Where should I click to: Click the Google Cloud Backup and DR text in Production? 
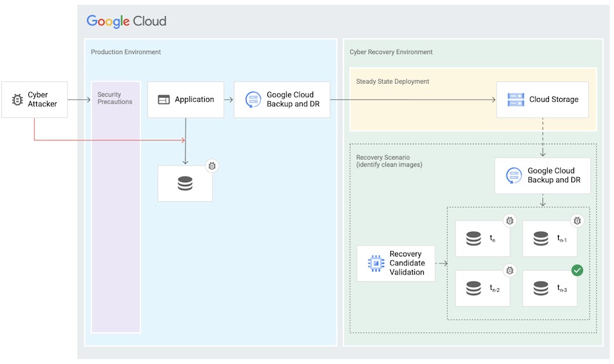[293, 99]
